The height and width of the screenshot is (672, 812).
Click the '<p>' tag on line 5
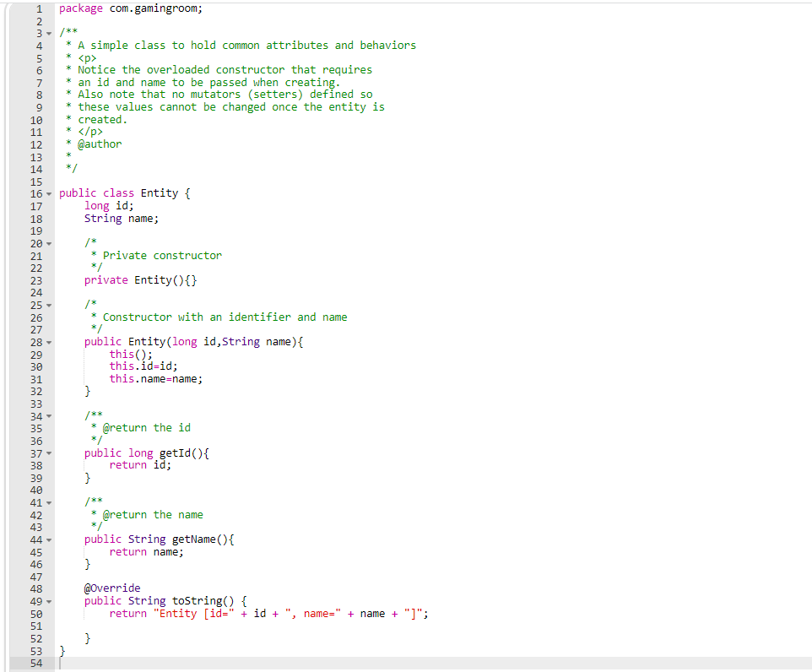coord(87,58)
